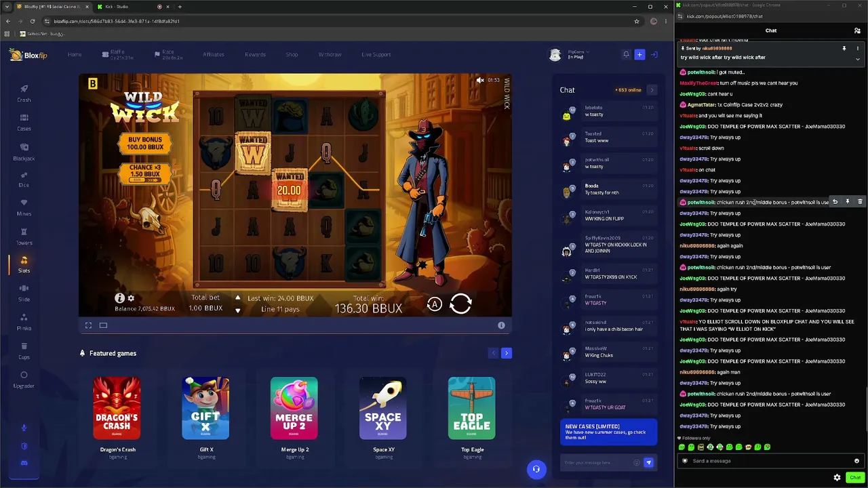The image size is (868, 488).
Task: Open the Dragon's Crash game thumbnail
Action: click(x=117, y=408)
